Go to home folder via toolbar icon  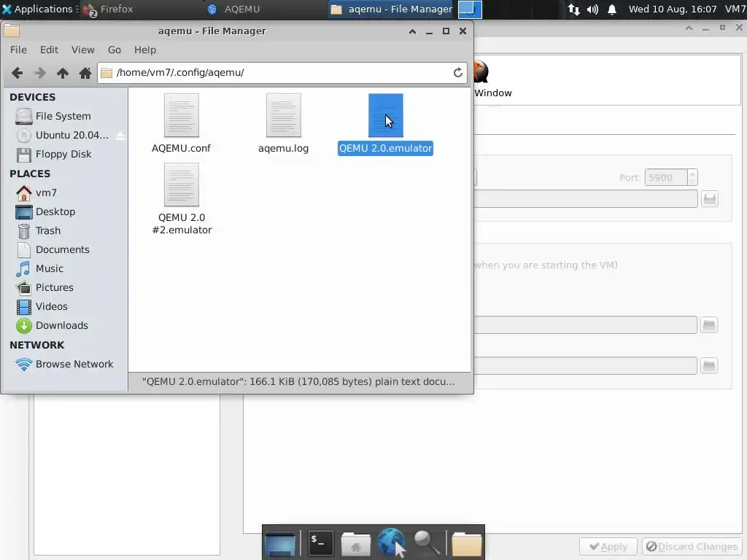coord(85,73)
